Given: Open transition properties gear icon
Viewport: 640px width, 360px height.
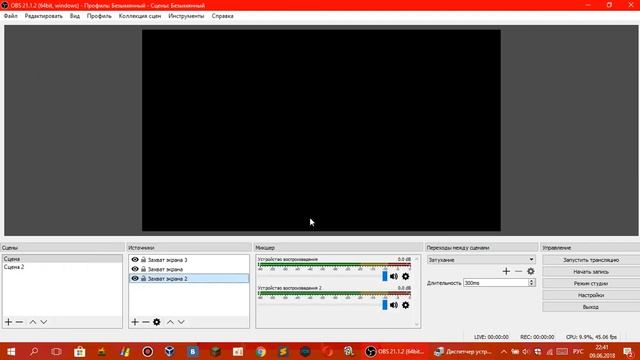Looking at the screenshot, I should click(531, 271).
